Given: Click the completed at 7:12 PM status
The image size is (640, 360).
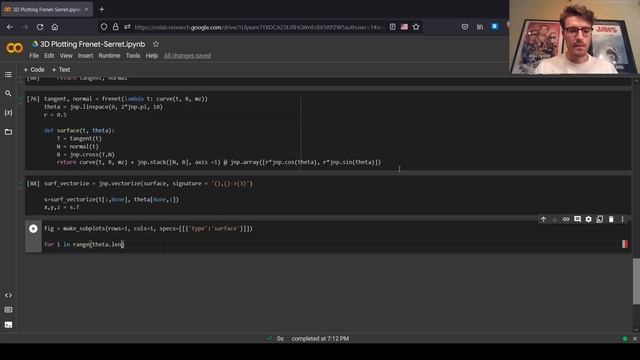Looking at the screenshot, I should 320,339.
